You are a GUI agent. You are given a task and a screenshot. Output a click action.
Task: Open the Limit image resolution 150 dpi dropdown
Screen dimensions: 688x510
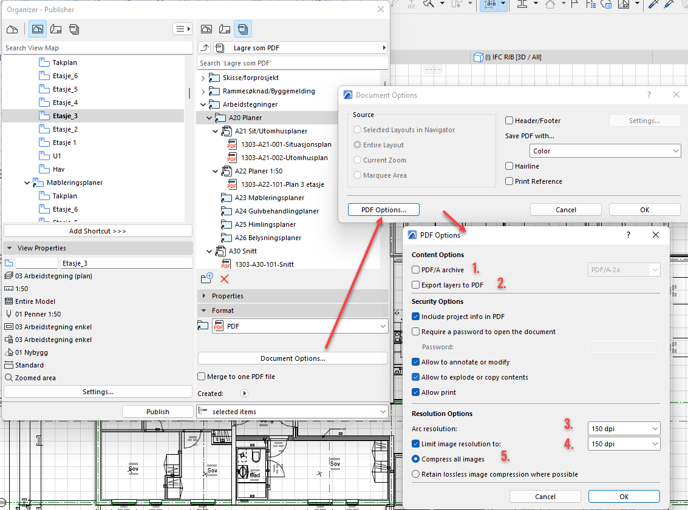pos(624,444)
